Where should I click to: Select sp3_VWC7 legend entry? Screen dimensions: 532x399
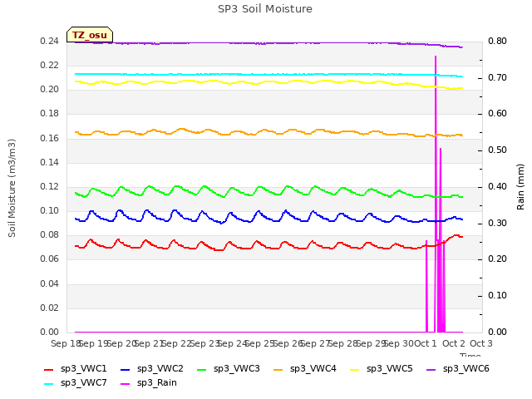(76, 383)
